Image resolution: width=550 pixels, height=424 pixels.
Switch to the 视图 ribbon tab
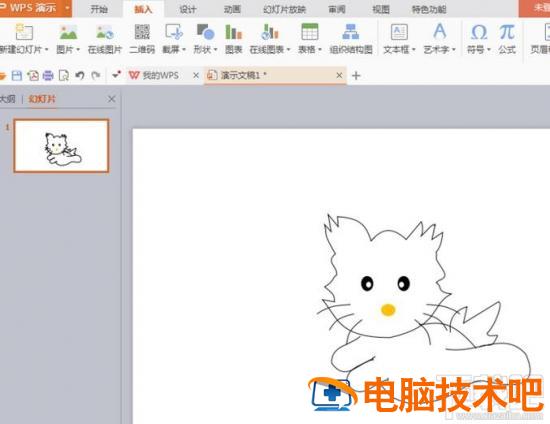381,9
